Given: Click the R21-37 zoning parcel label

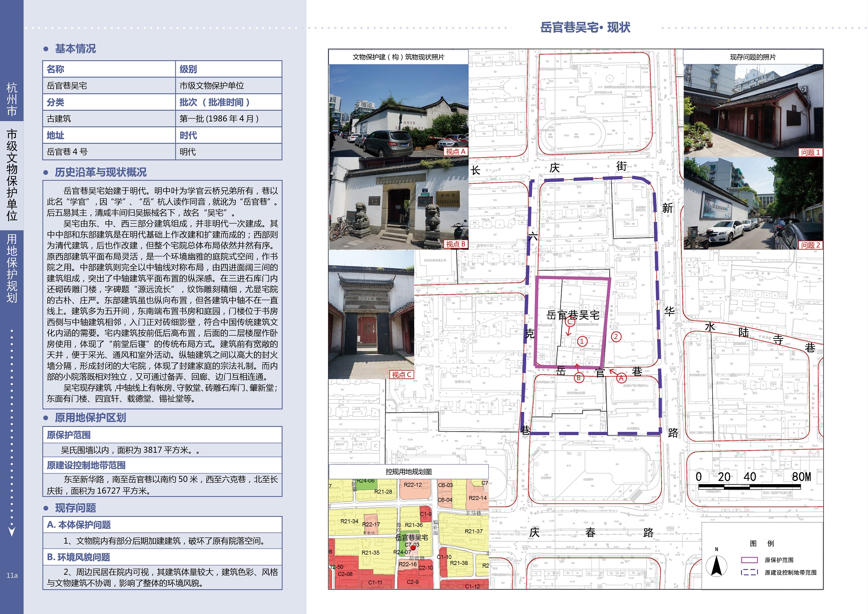Looking at the screenshot, I should (474, 531).
